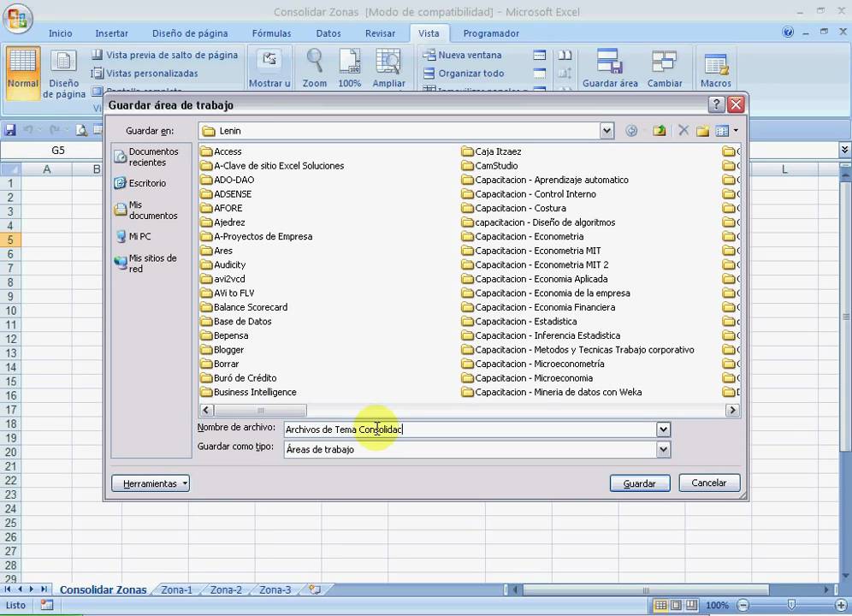This screenshot has height=616, width=852.
Task: Open Mis sitios de red
Action: (x=145, y=264)
